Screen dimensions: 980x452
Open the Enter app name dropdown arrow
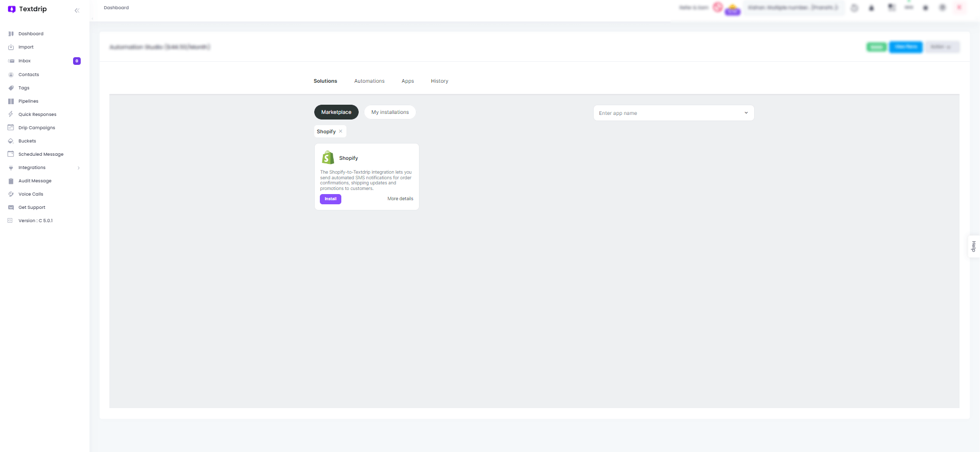(746, 113)
